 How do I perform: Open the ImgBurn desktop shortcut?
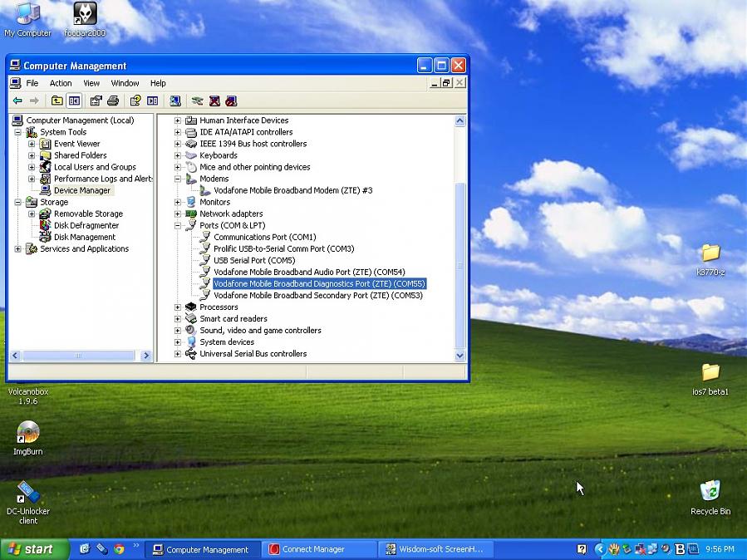(27, 434)
